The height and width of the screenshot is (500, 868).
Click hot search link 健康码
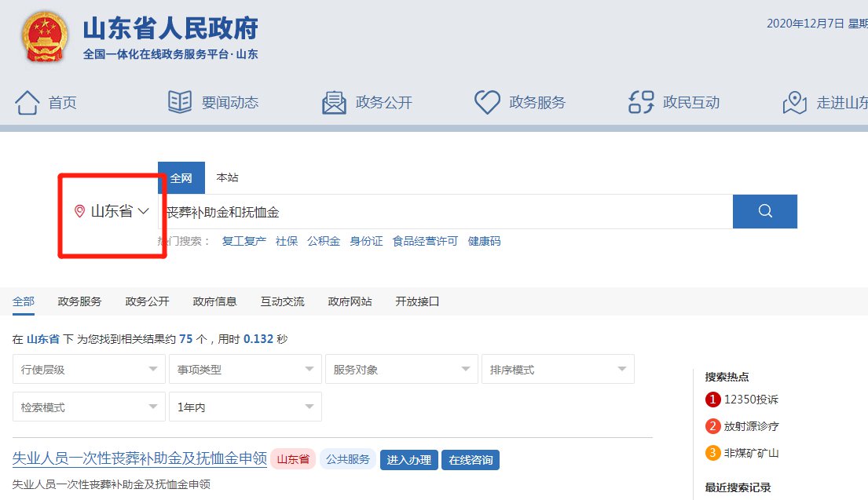point(485,241)
